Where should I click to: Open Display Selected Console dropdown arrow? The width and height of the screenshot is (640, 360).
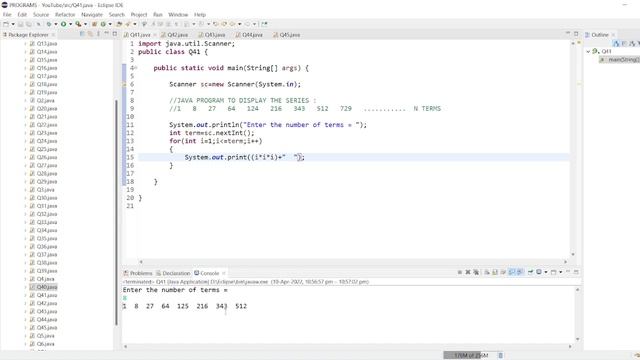click(546, 272)
